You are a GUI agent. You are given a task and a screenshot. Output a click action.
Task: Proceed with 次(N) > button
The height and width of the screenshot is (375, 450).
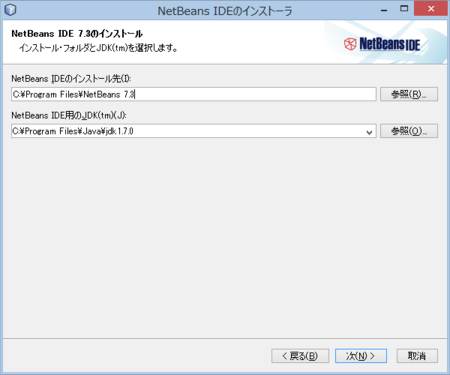361,356
